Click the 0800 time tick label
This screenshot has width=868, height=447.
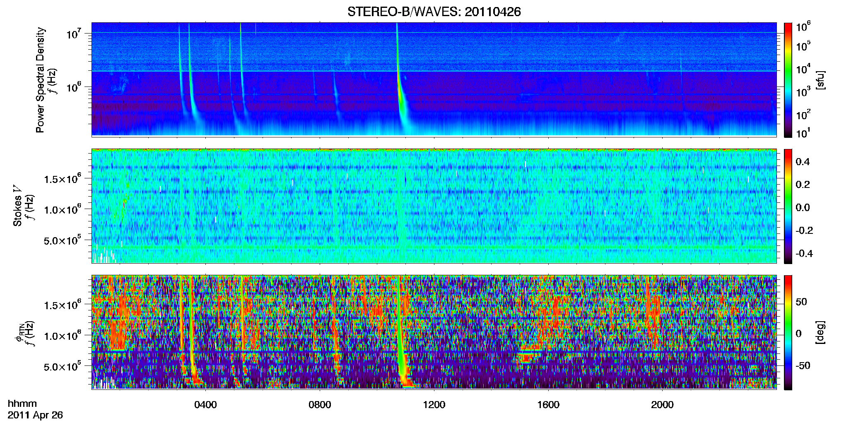pyautogui.click(x=320, y=405)
